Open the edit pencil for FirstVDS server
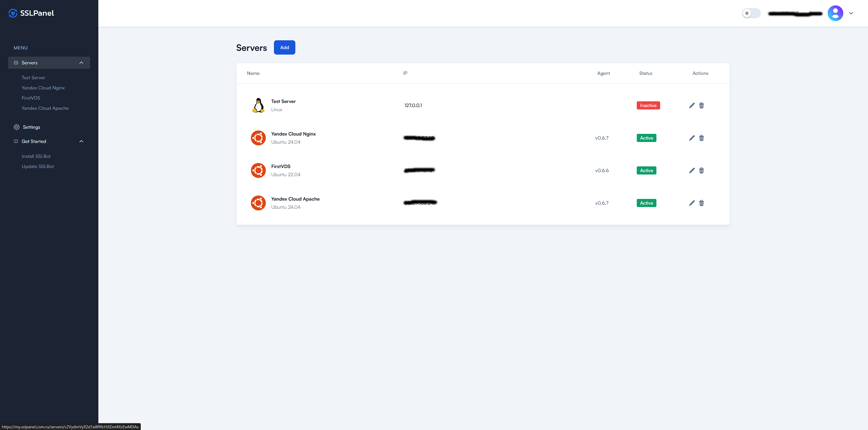Screen dimensions: 868x430 tap(691, 170)
